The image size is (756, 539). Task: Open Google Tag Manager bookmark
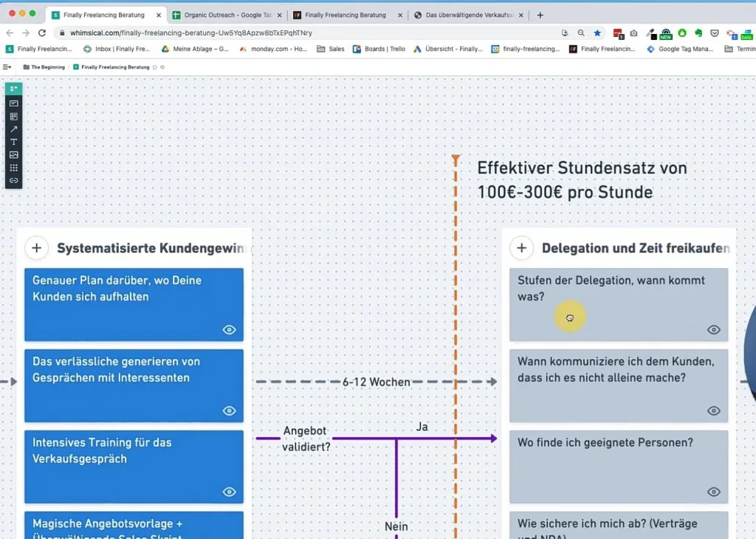pos(680,49)
